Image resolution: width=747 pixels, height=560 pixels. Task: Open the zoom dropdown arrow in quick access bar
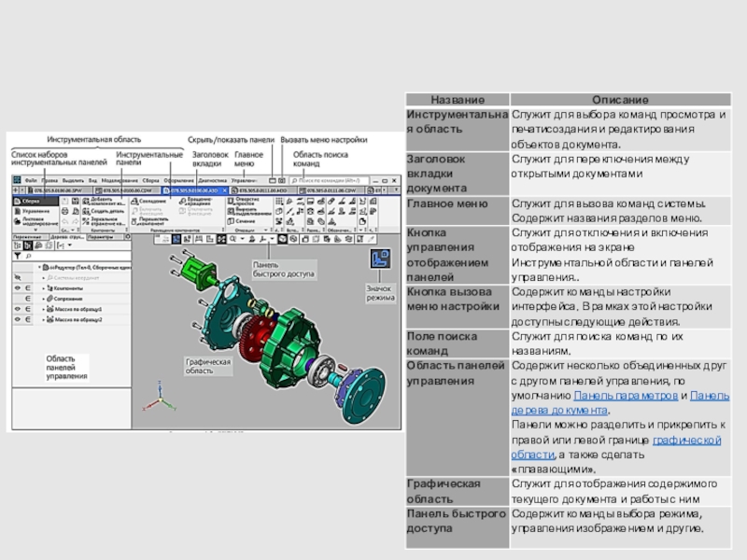point(242,239)
